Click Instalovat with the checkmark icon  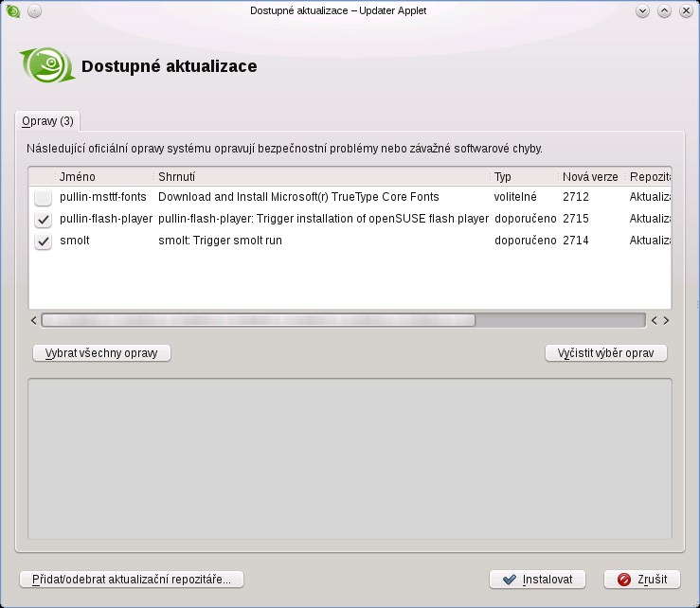[x=537, y=579]
